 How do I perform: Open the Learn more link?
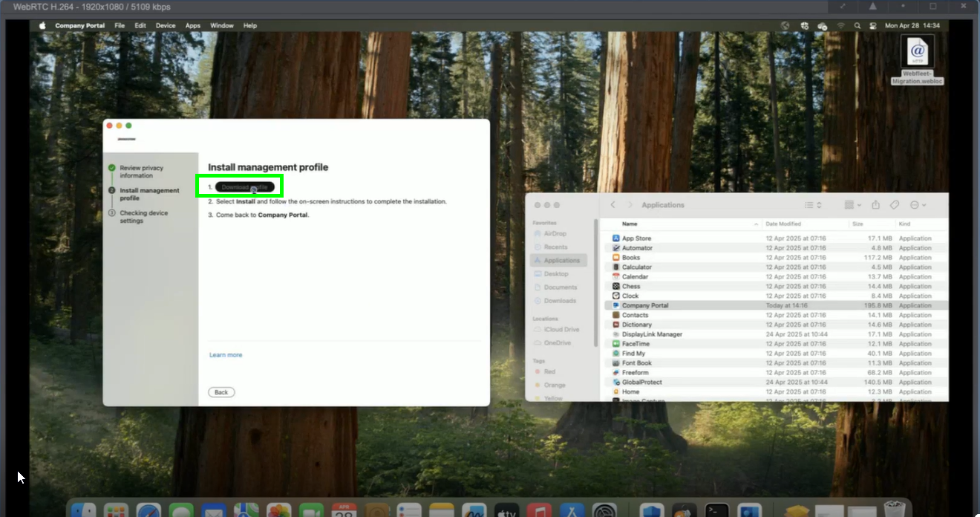(226, 355)
